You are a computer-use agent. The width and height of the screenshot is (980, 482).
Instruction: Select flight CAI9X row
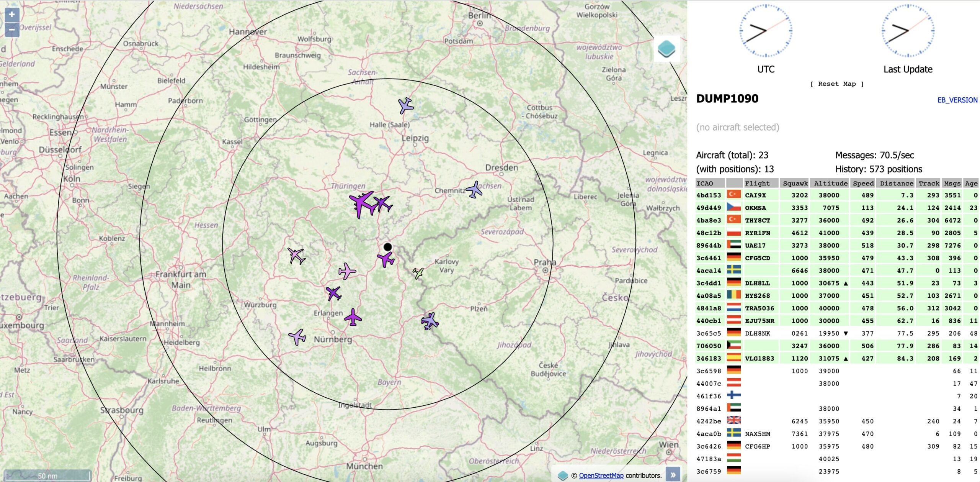click(837, 195)
